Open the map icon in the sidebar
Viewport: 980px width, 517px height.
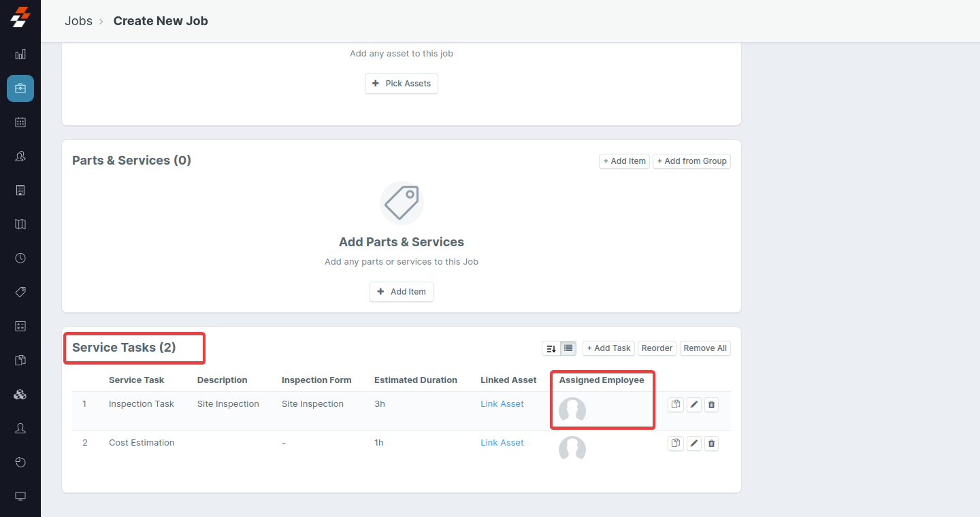coord(20,224)
